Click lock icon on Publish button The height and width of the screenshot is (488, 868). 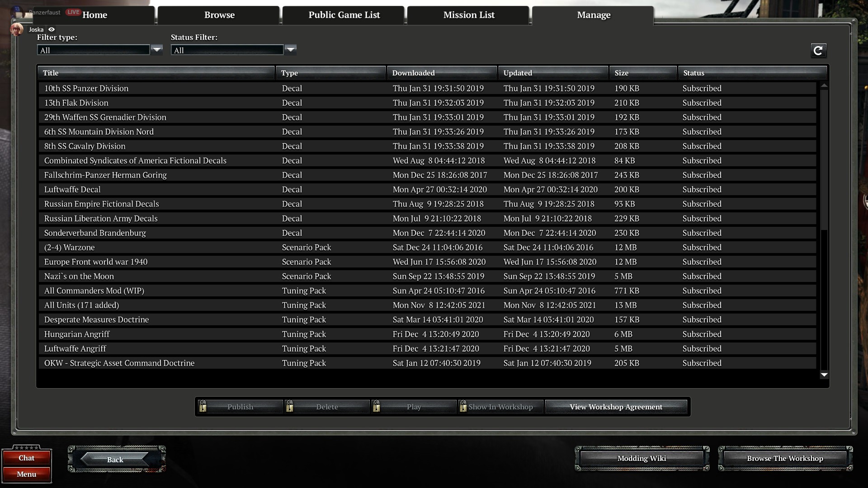pos(203,407)
